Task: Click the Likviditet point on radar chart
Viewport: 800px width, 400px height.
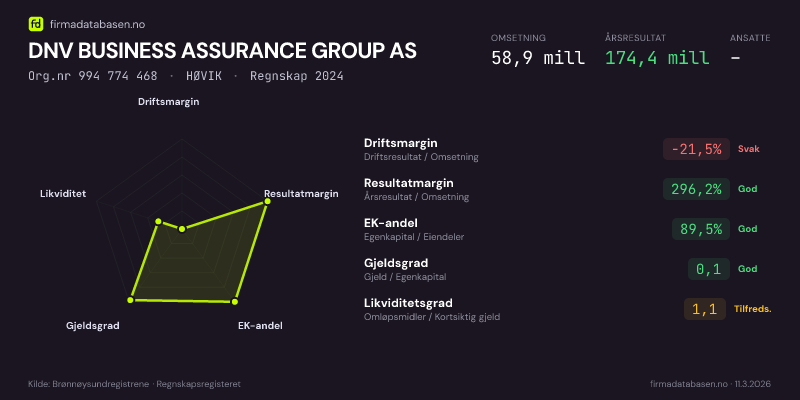Action: pyautogui.click(x=158, y=221)
